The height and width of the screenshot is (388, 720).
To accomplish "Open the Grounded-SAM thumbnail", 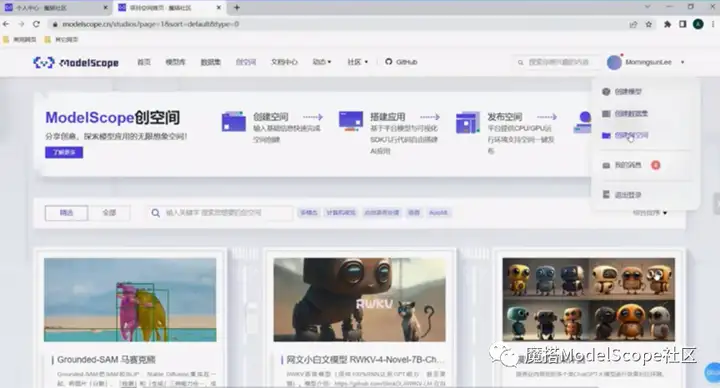I will pyautogui.click(x=130, y=299).
